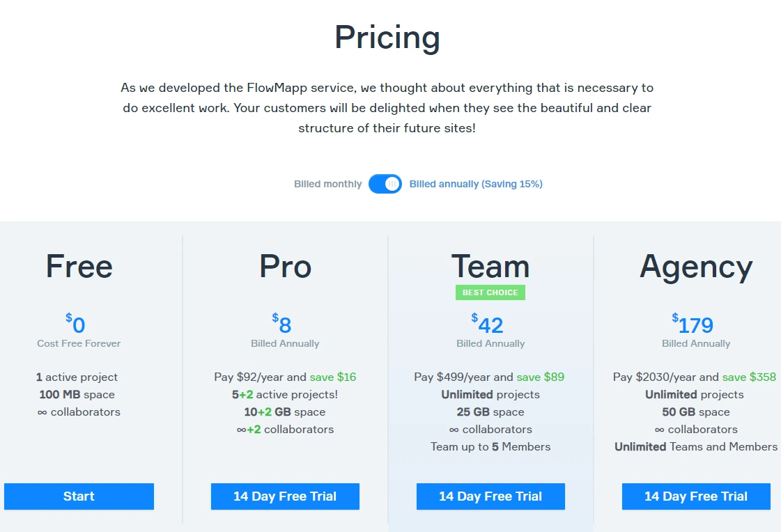This screenshot has height=532, width=781.
Task: Click the Start button for Free plan
Action: (79, 496)
